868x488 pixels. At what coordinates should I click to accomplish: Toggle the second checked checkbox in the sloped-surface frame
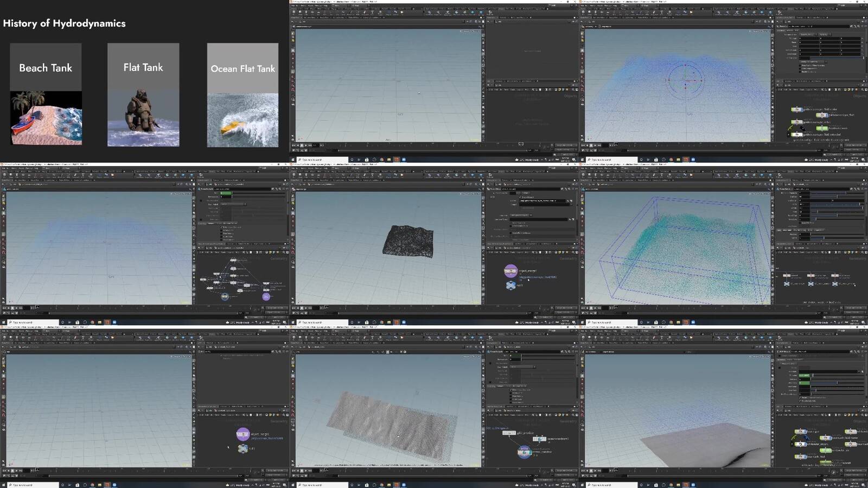801,401
